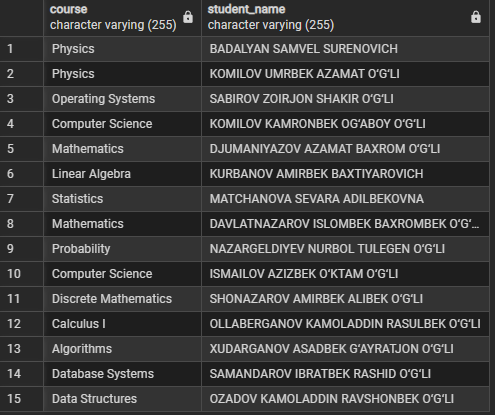The width and height of the screenshot is (495, 415).
Task: Click lock icon in course column header
Action: click(x=188, y=17)
